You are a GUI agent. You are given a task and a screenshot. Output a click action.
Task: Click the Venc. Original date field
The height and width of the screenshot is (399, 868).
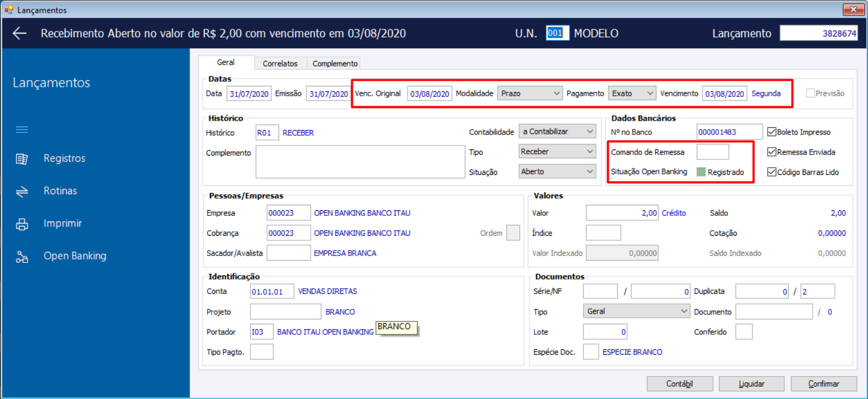coord(430,94)
